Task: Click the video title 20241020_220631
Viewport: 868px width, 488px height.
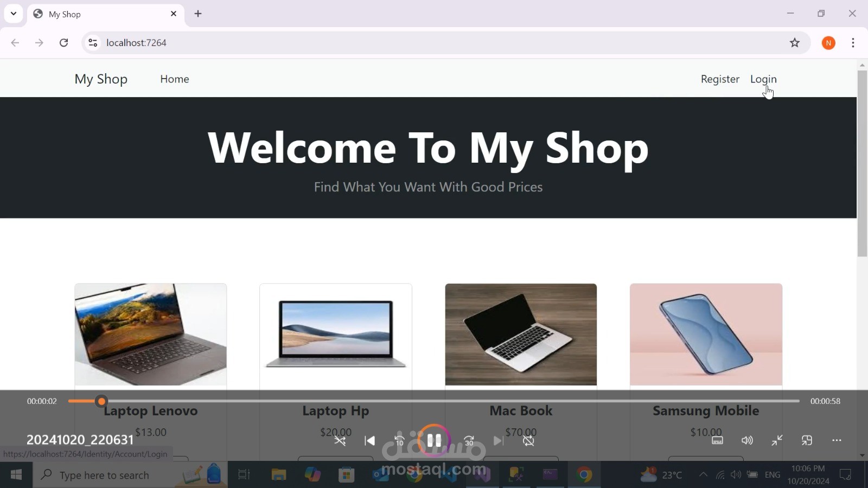Action: [x=80, y=440]
